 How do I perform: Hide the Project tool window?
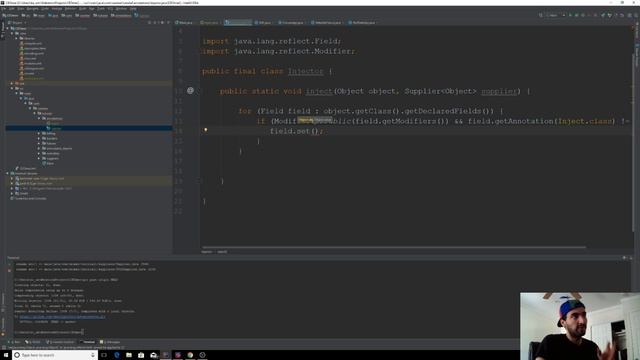tap(168, 23)
